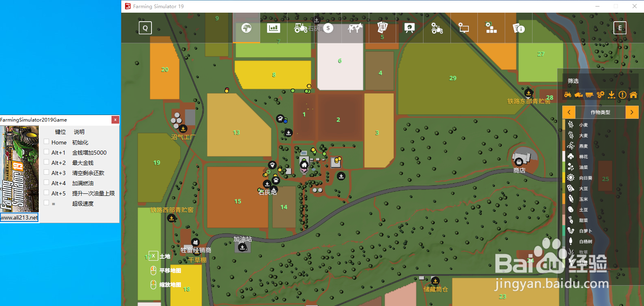Toggle the 向日葵 sunflower crop icon
Screen dimensions: 644x306
pyautogui.click(x=571, y=177)
